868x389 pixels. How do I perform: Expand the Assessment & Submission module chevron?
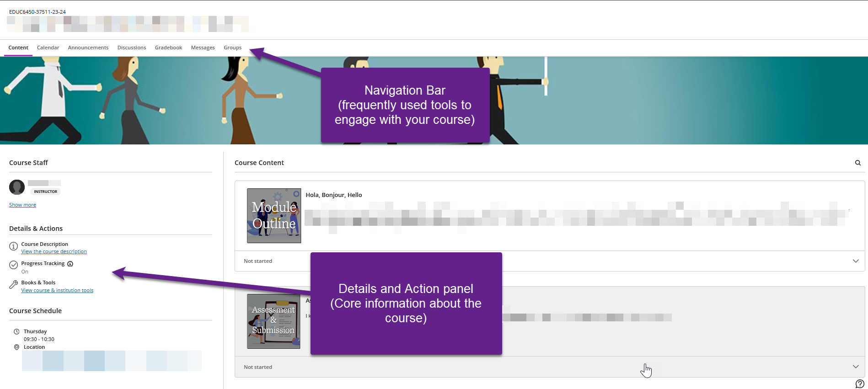point(855,367)
